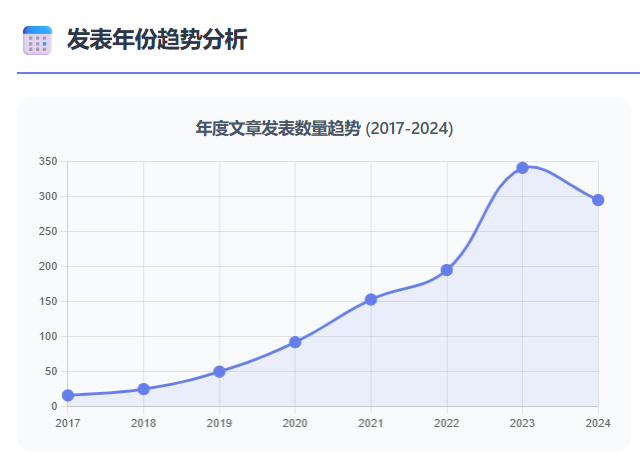Screen dimensions: 640x460
Task: Click the heading 发表年份趋势分析
Action: pyautogui.click(x=157, y=40)
